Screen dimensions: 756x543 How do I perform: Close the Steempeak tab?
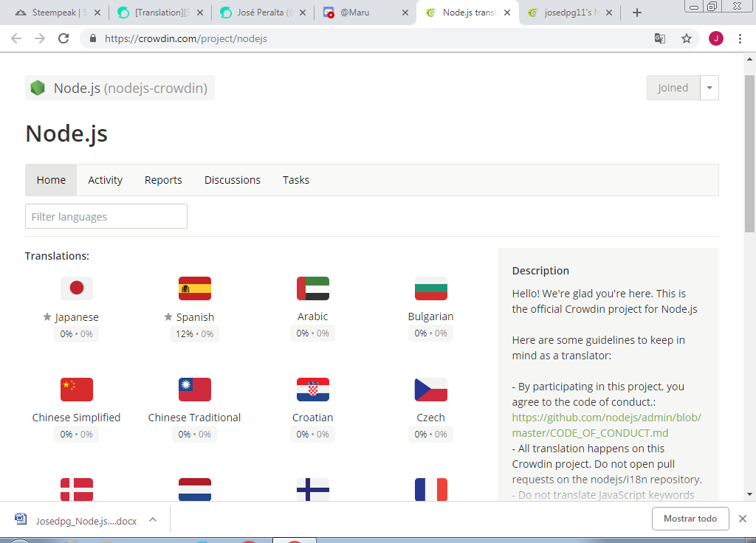97,13
